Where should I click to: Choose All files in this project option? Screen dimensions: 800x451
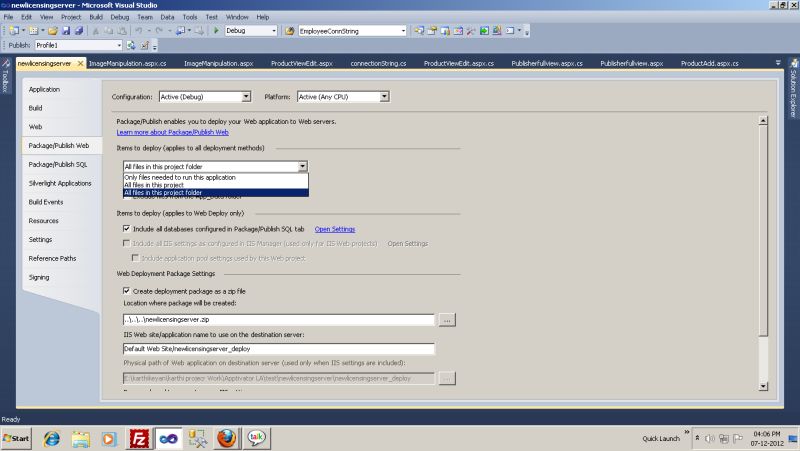coord(216,185)
